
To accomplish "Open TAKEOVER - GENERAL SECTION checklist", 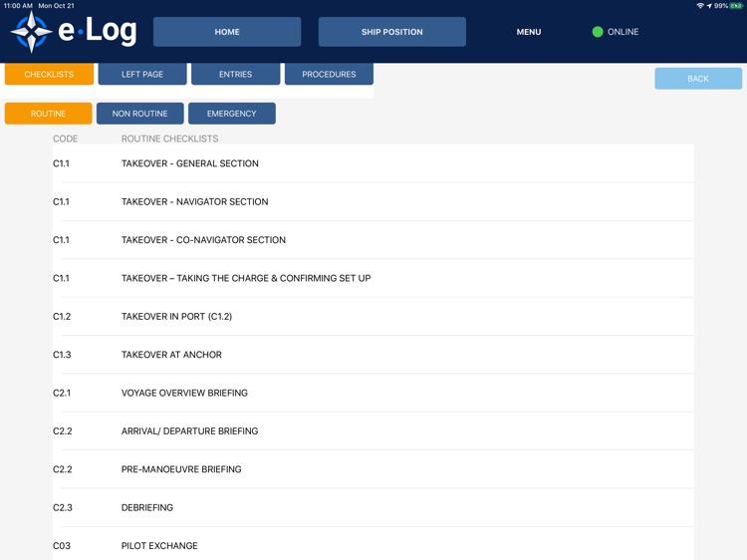I will coord(373,163).
